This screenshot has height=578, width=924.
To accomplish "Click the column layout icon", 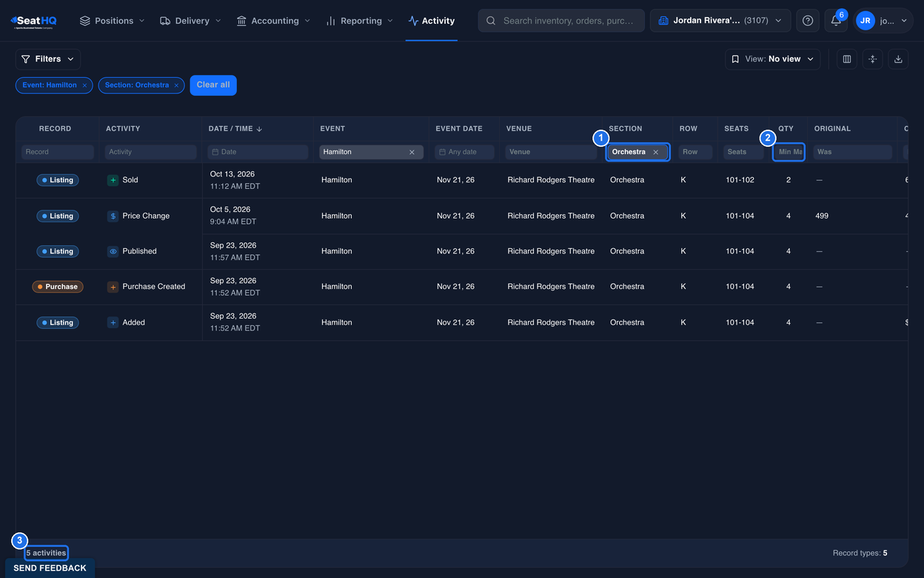I will click(847, 59).
